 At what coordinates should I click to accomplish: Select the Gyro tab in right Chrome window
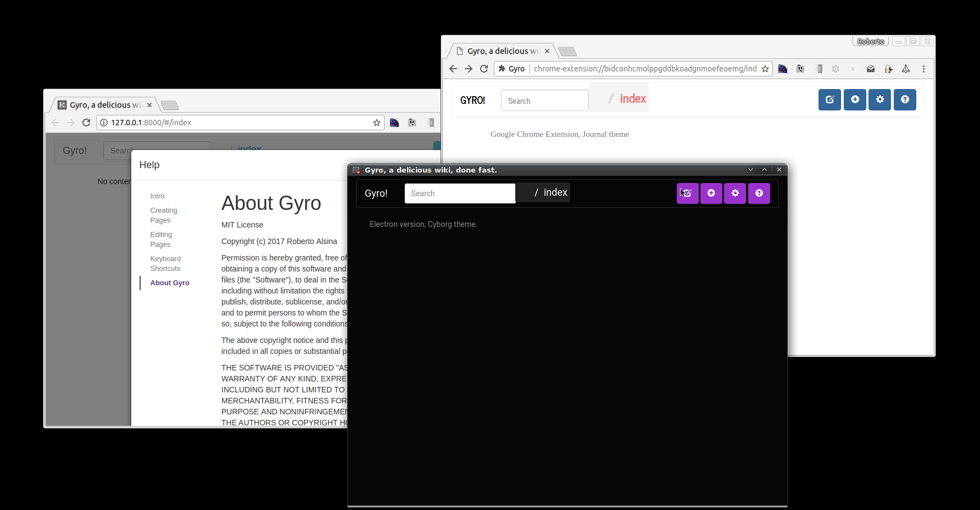pyautogui.click(x=502, y=51)
